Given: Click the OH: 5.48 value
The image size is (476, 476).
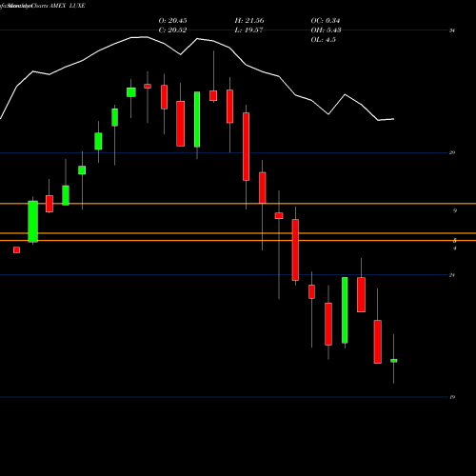Looking at the screenshot, I should click(x=326, y=30).
